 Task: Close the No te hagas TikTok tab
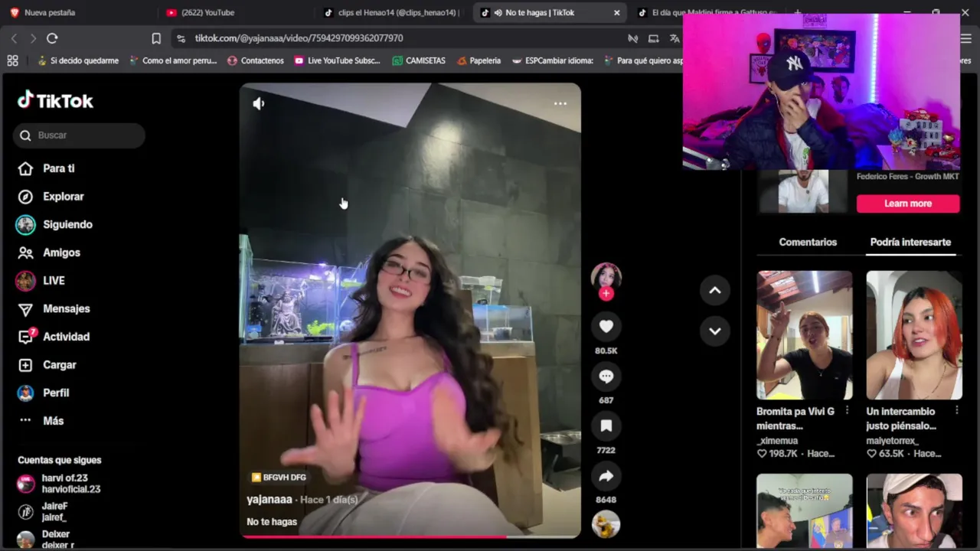617,13
